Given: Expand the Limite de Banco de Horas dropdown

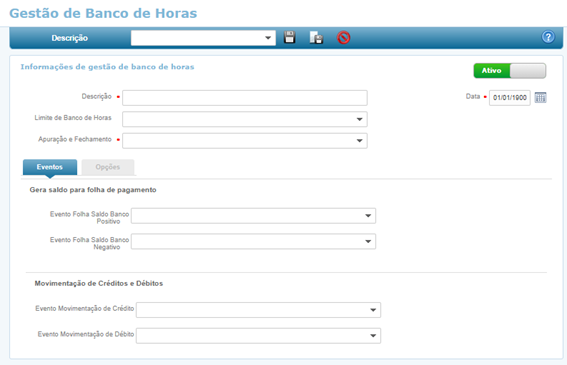Looking at the screenshot, I should coord(245,119).
